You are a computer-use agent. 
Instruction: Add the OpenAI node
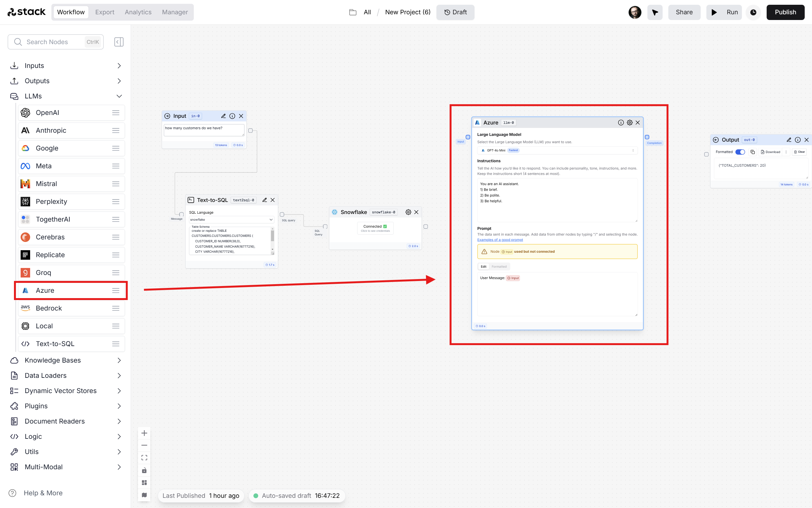pos(71,112)
